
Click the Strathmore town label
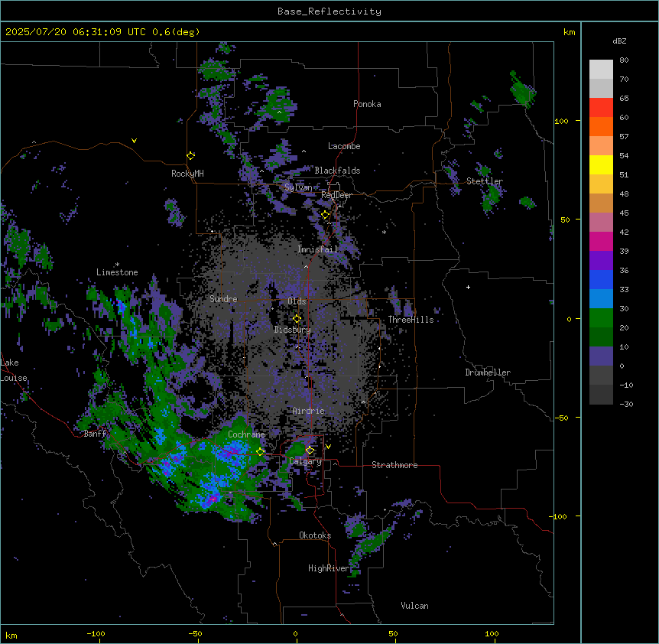tap(394, 465)
